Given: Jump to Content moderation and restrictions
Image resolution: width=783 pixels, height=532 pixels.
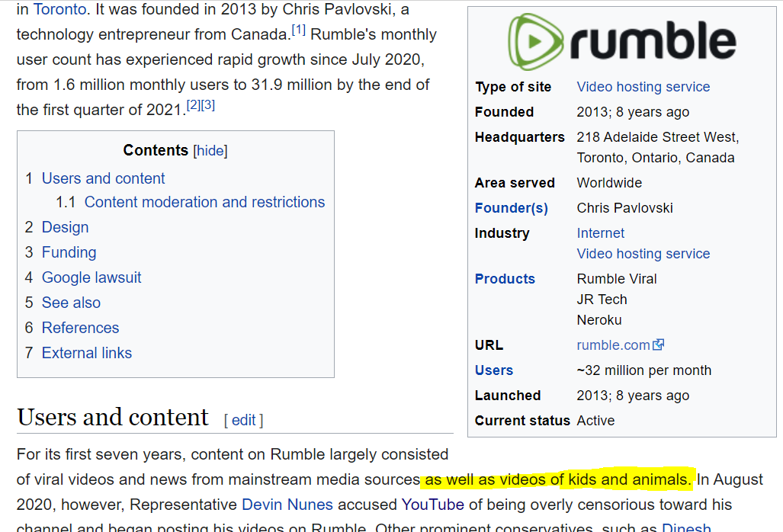Looking at the screenshot, I should tap(205, 202).
